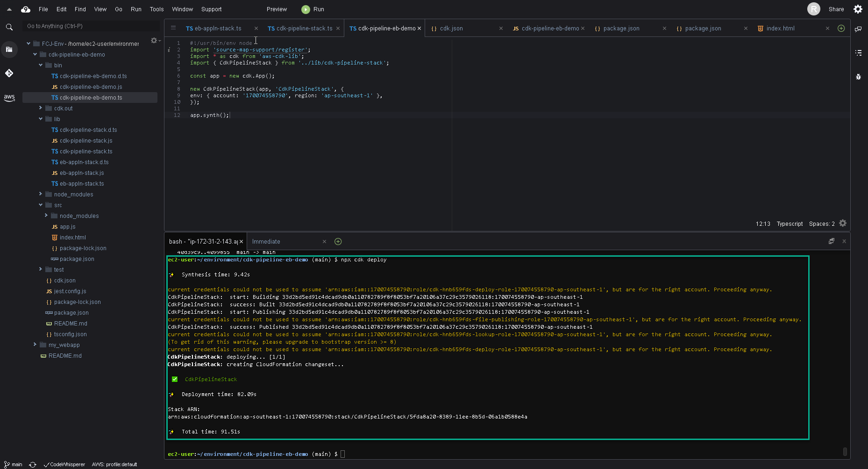Open the bottom README.md under FCJ-Env

pos(65,356)
